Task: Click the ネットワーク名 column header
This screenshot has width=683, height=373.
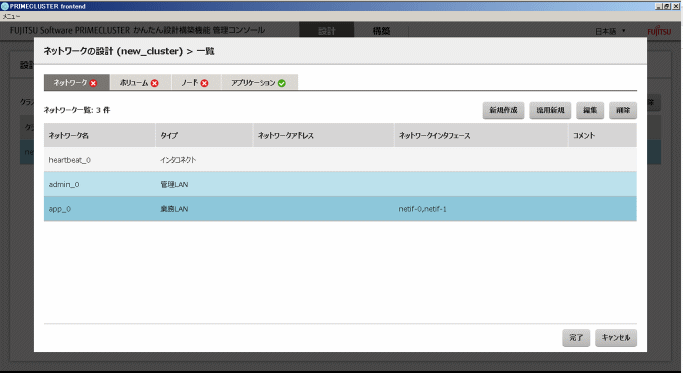Action: [x=99, y=135]
